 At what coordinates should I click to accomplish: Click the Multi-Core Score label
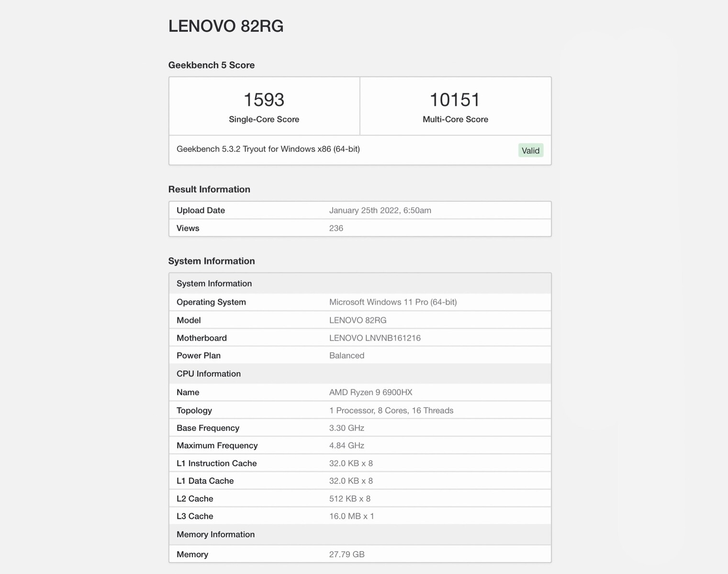pos(456,119)
